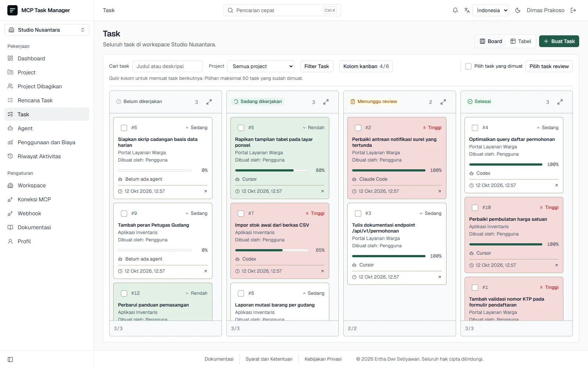Viewport: 588px width, 368px height.
Task: Enable Pilih task yang dimuat checkbox
Action: [468, 66]
